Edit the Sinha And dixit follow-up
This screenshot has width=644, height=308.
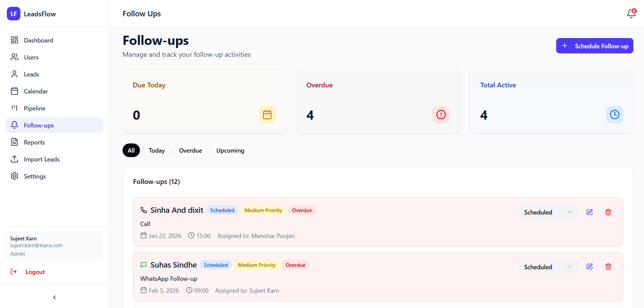click(590, 212)
